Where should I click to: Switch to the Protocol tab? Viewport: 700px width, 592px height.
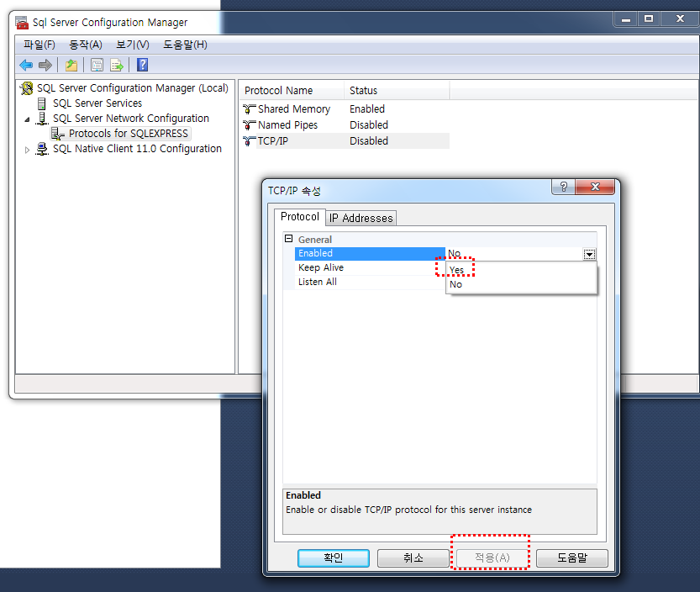click(x=299, y=217)
